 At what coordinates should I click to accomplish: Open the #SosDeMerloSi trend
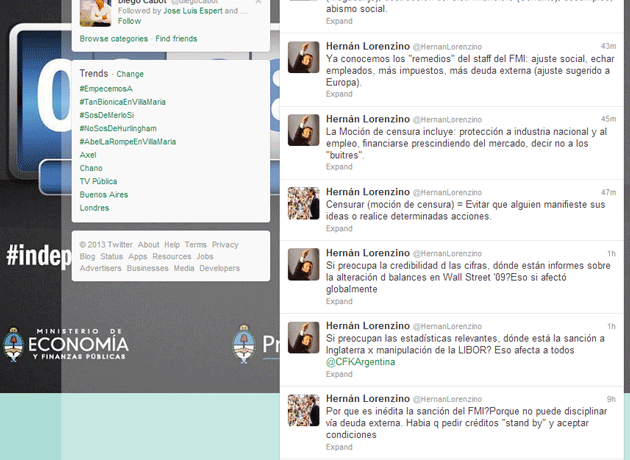107,115
